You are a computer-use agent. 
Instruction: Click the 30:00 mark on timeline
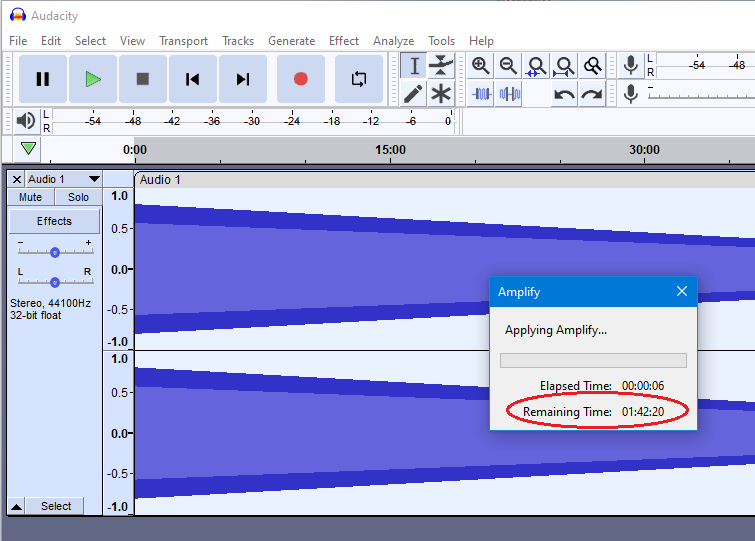644,150
